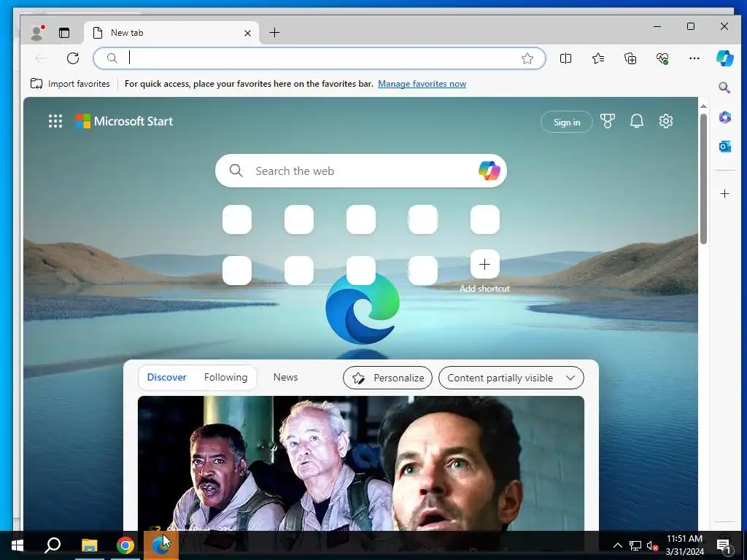Image resolution: width=747 pixels, height=560 pixels.
Task: Click scrollbar up arrow
Action: pos(703,106)
